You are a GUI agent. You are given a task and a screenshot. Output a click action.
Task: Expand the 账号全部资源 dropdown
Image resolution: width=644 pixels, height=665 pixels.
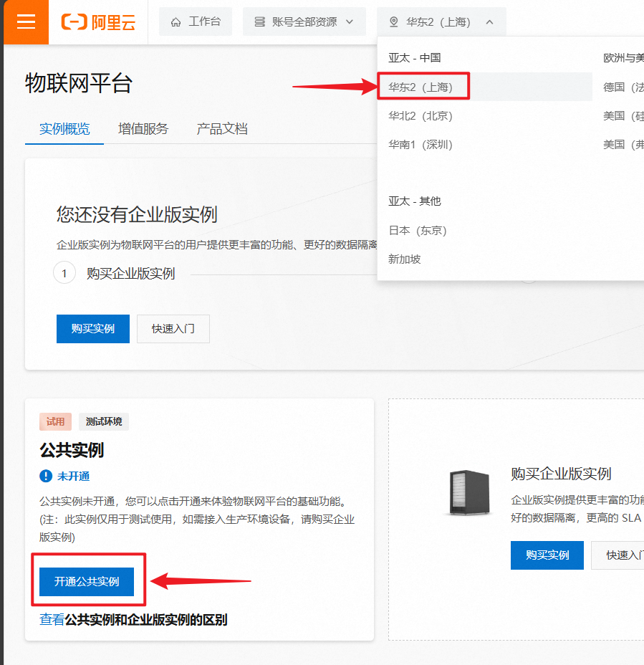pyautogui.click(x=304, y=21)
